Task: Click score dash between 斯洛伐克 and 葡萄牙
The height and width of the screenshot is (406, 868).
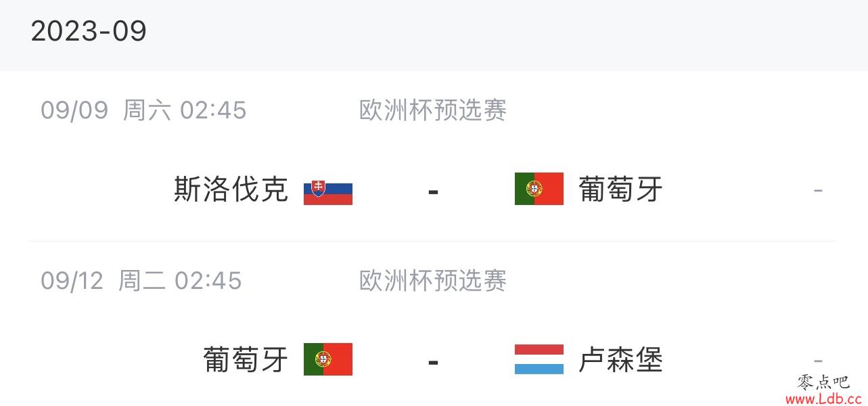Action: 434,191
